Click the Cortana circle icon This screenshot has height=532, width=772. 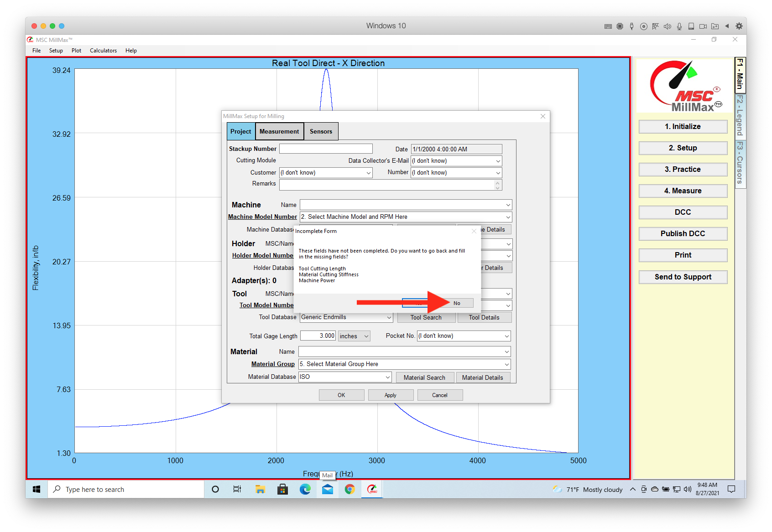pyautogui.click(x=215, y=489)
